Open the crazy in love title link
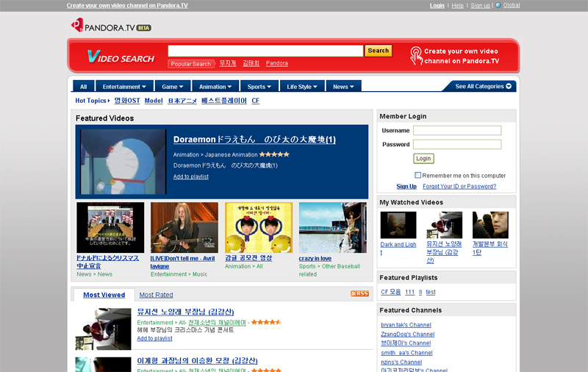The width and height of the screenshot is (588, 372). click(315, 258)
